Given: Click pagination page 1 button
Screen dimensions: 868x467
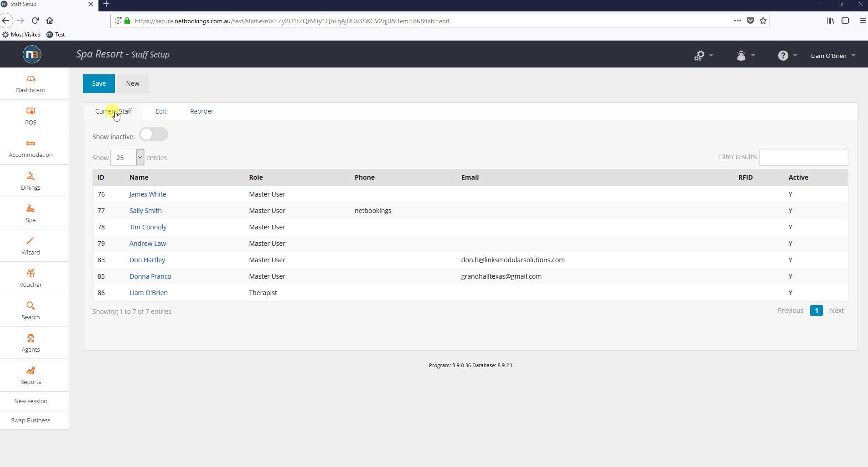Looking at the screenshot, I should [x=816, y=311].
